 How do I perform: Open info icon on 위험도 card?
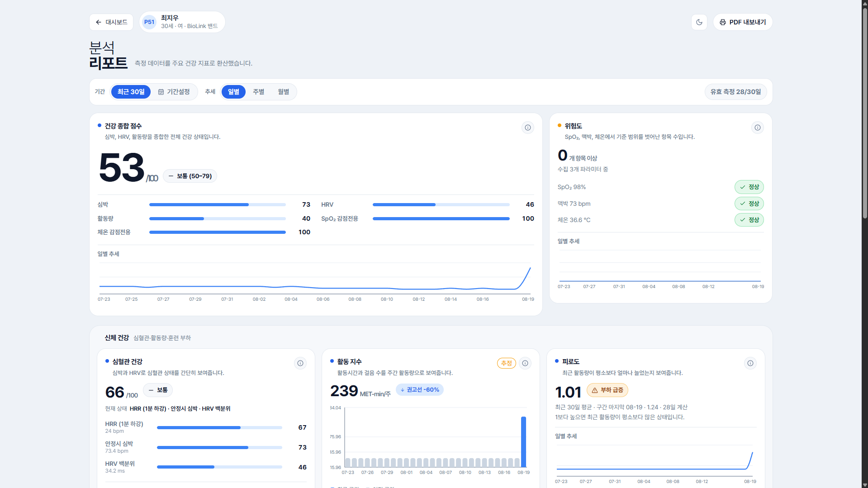757,128
